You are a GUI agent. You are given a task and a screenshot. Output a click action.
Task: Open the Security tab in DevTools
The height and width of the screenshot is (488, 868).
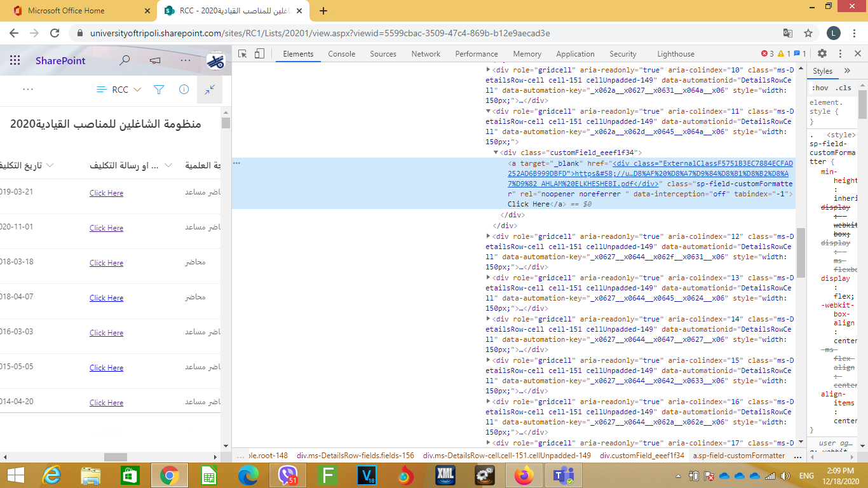pyautogui.click(x=623, y=54)
